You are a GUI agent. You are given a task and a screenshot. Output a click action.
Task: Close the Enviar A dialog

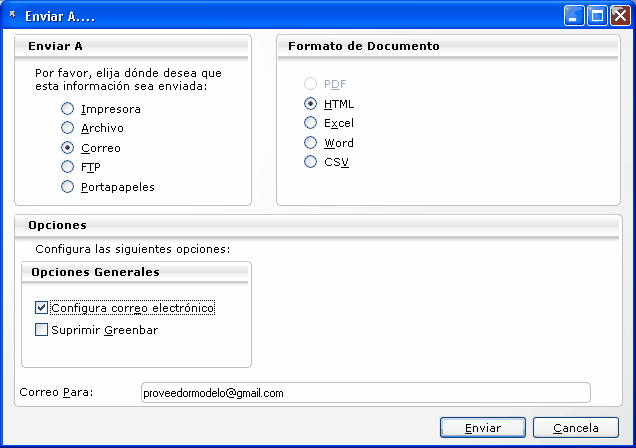(x=620, y=15)
